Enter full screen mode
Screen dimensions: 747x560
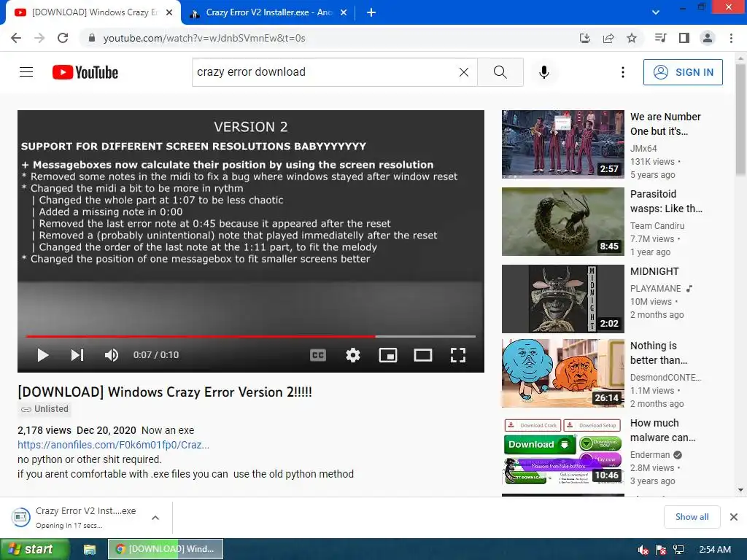(458, 355)
